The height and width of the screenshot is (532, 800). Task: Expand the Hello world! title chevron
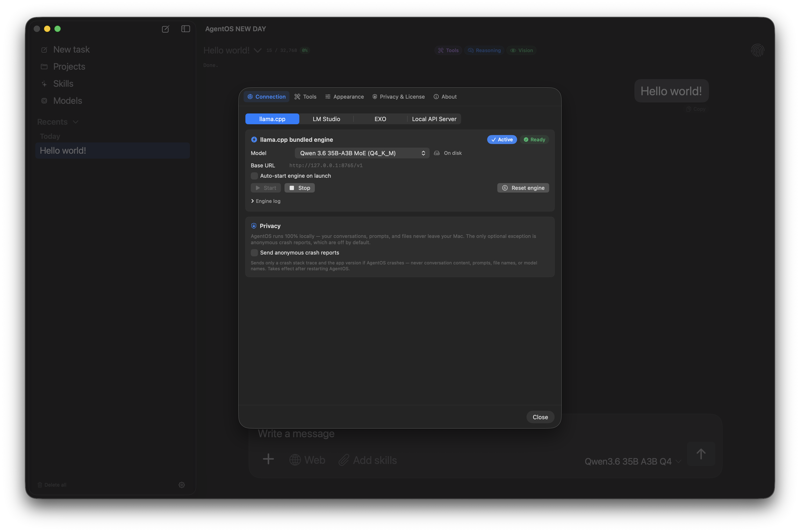tap(258, 51)
